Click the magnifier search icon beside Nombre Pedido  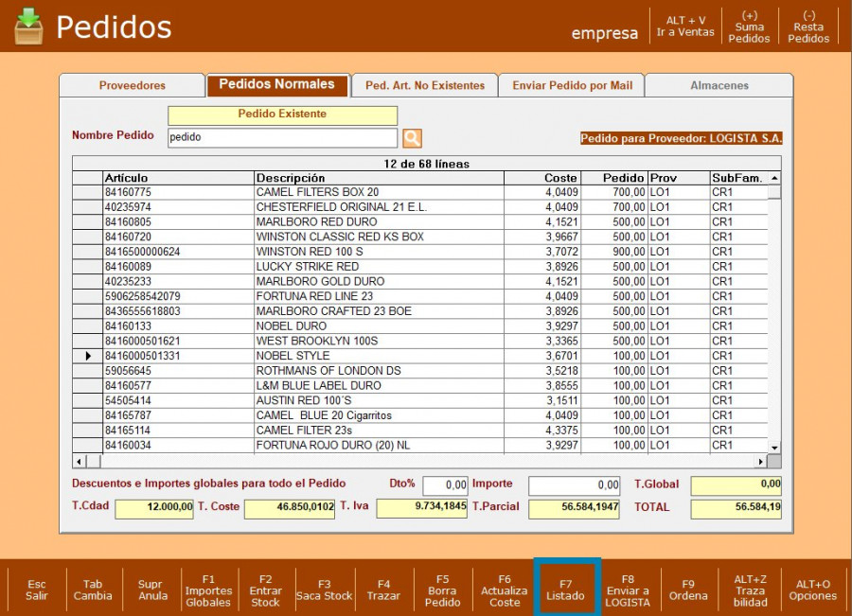pos(412,138)
